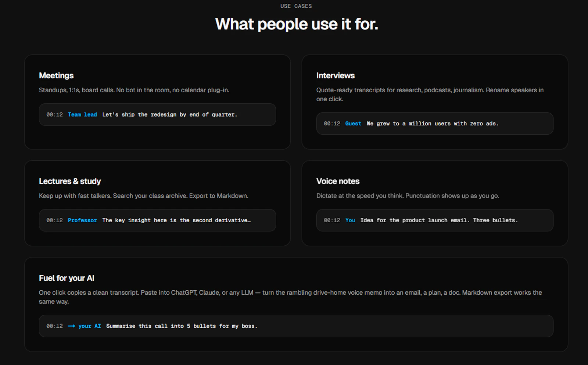Click the 'Keep up with fast talkers' description

[x=144, y=196]
